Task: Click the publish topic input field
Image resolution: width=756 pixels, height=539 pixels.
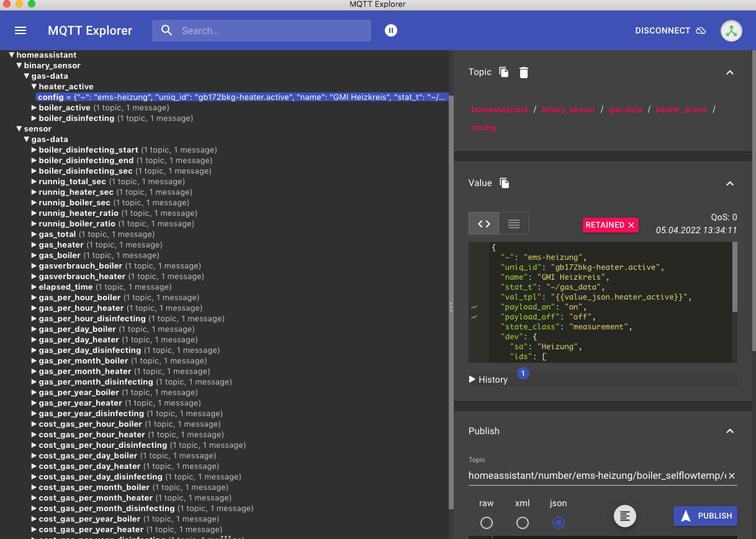Action: click(596, 476)
